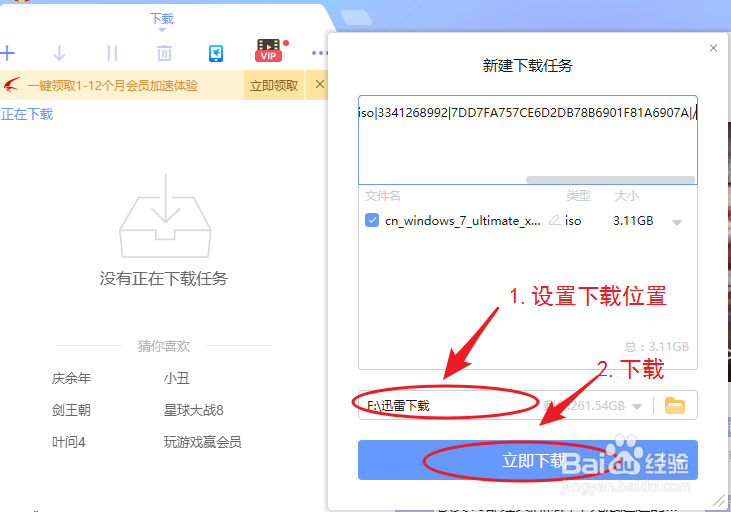
Task: Click the rename pencil icon beside iso
Action: 554,220
